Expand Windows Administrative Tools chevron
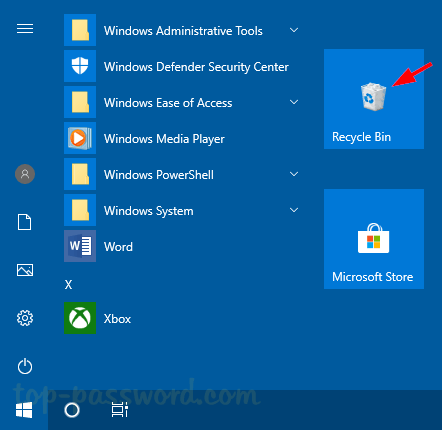Image resolution: width=442 pixels, height=430 pixels. pos(294,30)
